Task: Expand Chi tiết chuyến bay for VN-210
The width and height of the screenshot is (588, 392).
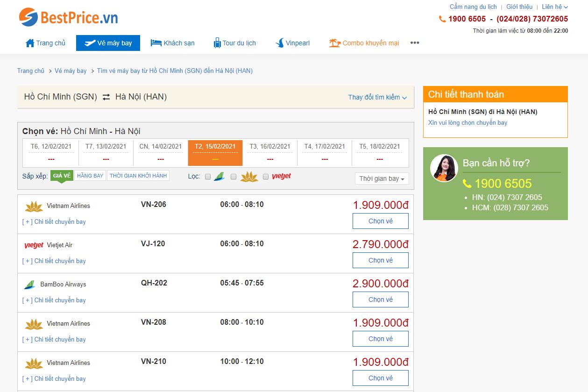Action: point(54,379)
